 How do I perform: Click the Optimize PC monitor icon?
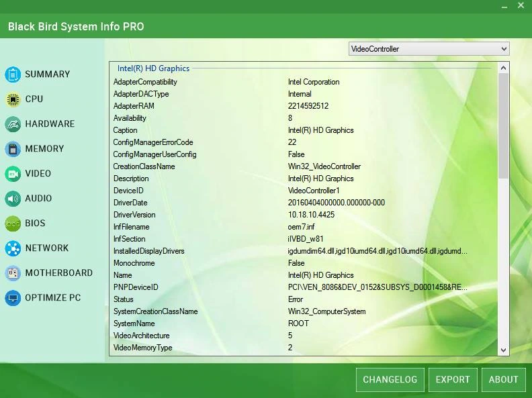13,297
